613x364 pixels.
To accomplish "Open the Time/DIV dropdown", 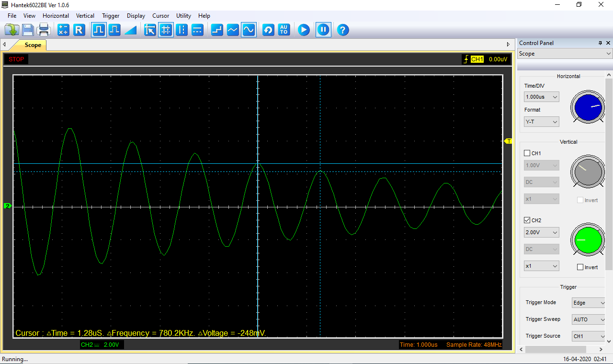I will [x=541, y=97].
